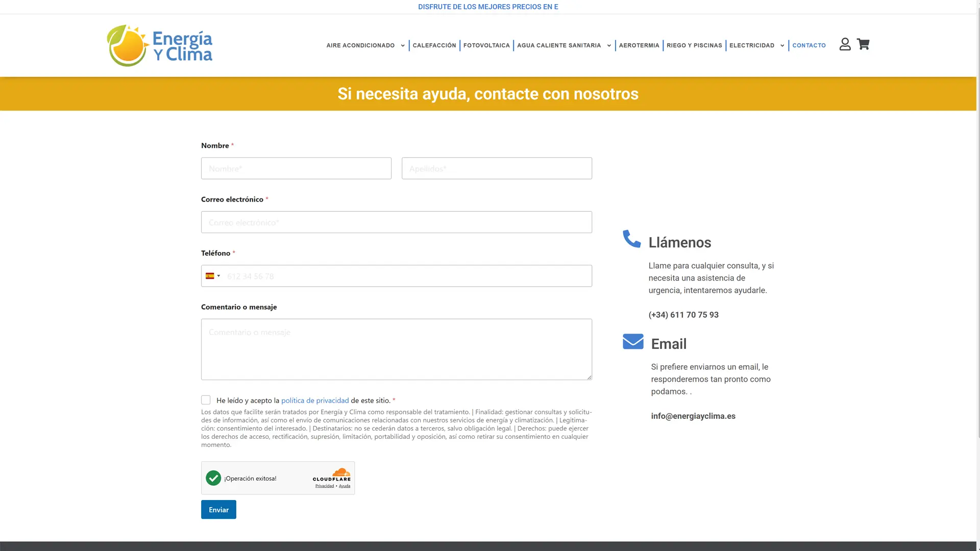This screenshot has width=980, height=551.
Task: Go to the Calefacción menu item
Action: pos(434,45)
